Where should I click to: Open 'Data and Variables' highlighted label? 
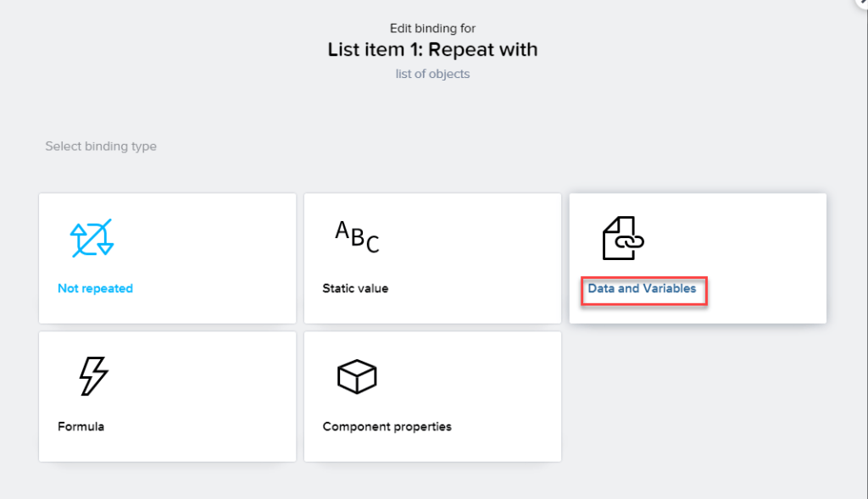642,289
